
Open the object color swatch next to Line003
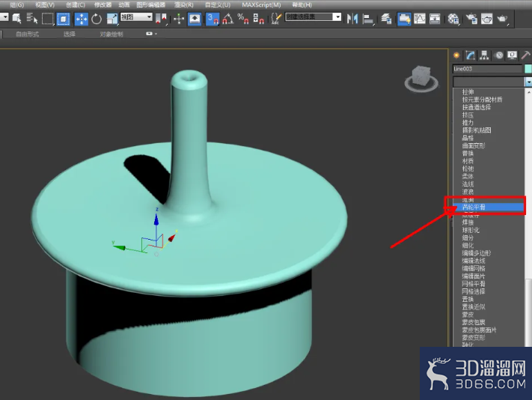coord(528,69)
